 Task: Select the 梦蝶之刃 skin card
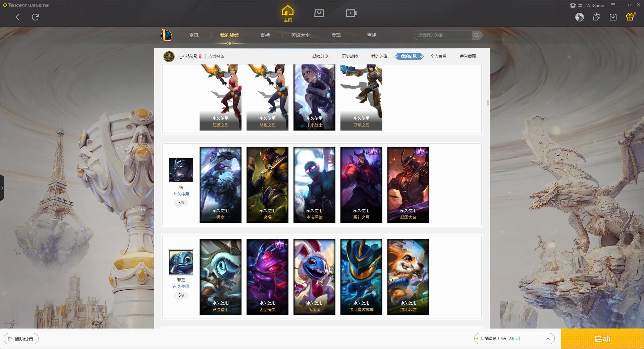[x=267, y=97]
